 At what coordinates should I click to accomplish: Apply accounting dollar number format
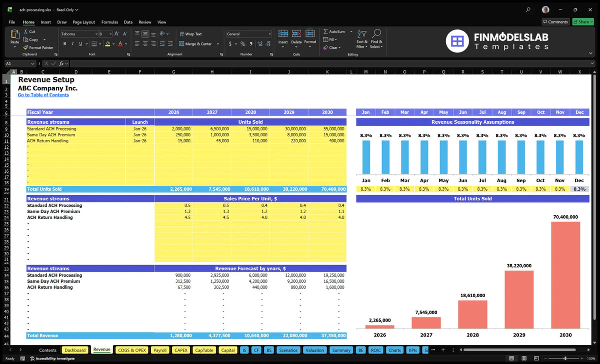[x=230, y=44]
